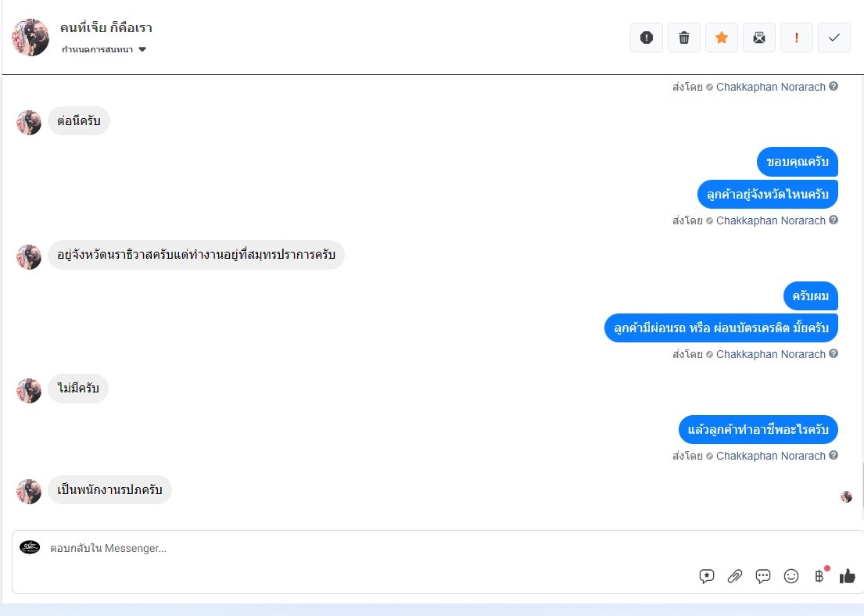This screenshot has width=864, height=616.
Task: Click the customer avatar in the header
Action: point(30,38)
